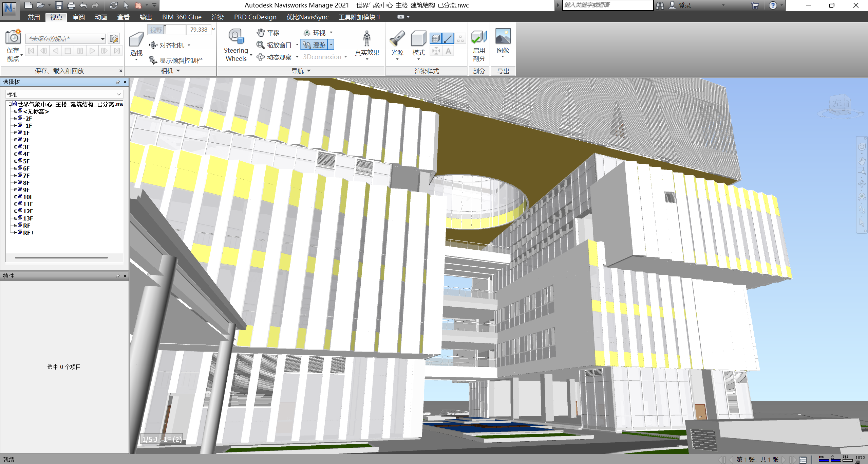Toggle the Walk (漫游) navigation mode

[x=314, y=45]
